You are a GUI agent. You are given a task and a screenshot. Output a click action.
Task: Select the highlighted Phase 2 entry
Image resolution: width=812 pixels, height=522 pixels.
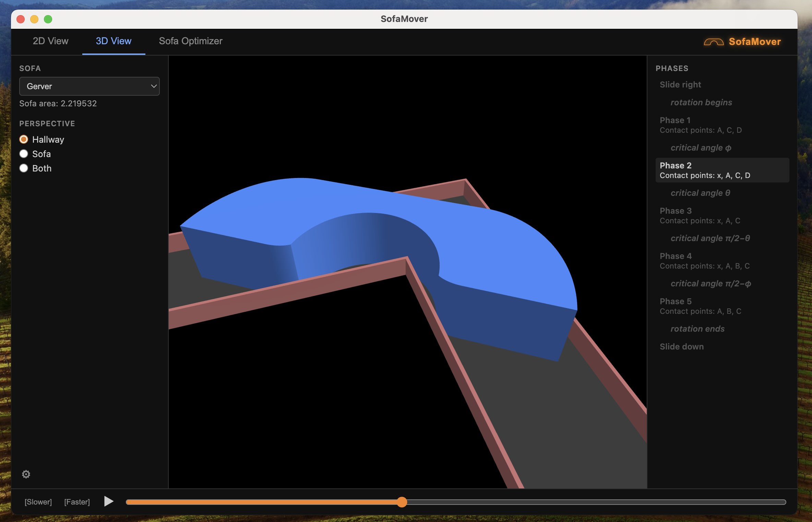(722, 170)
